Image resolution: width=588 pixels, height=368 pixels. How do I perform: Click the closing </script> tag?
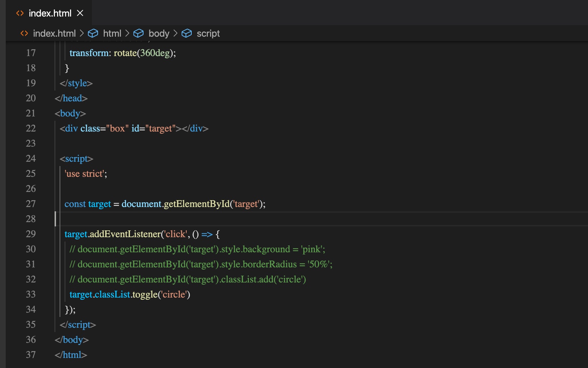[78, 325]
